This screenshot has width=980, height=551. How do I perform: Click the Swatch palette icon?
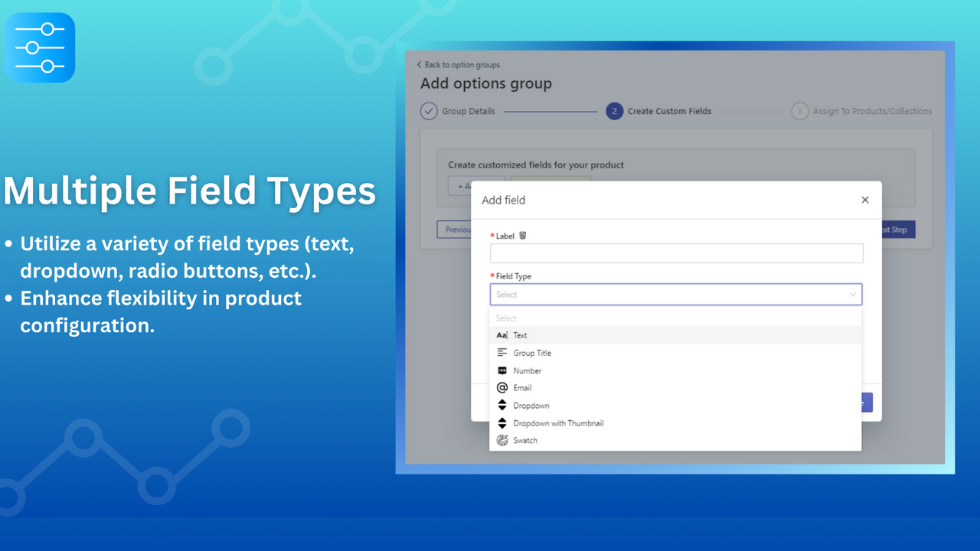[502, 441]
